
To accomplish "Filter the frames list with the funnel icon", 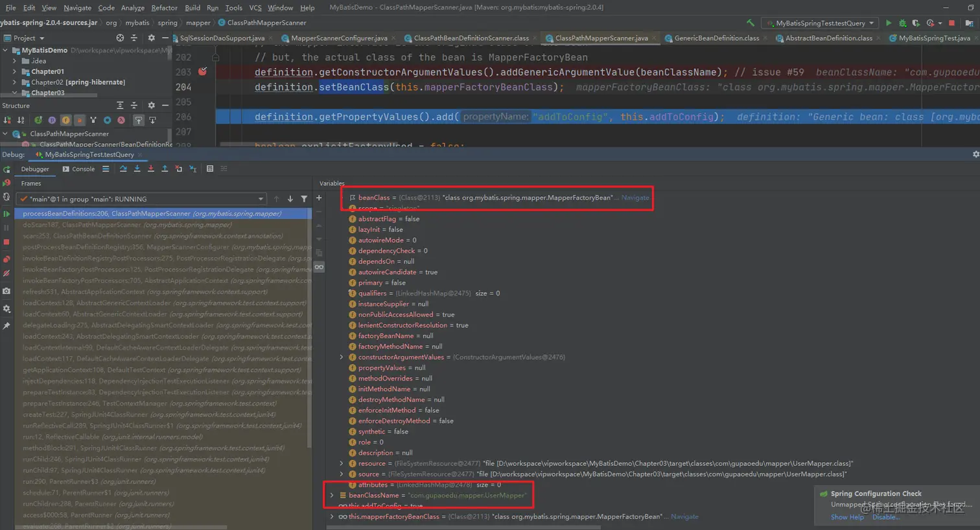I will 304,199.
